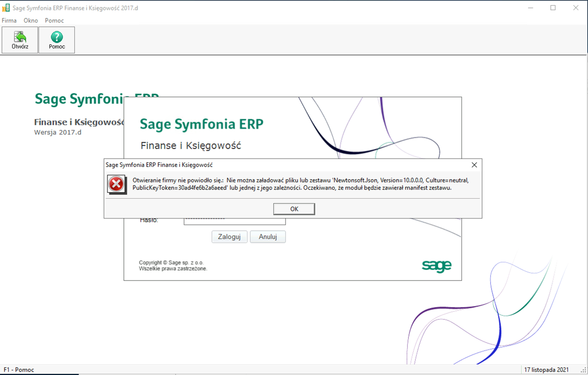Maximize the main application window
This screenshot has height=375, width=588.
tap(553, 8)
